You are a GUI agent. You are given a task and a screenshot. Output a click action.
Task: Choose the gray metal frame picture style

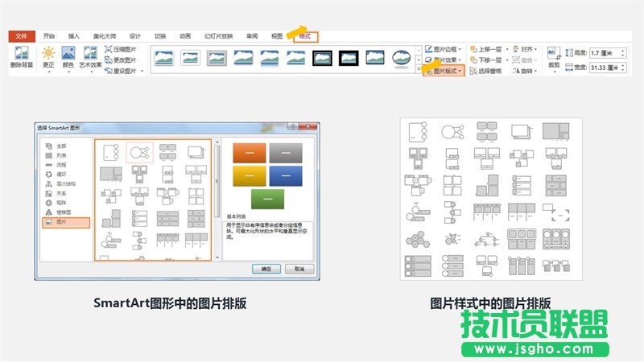pos(217,58)
